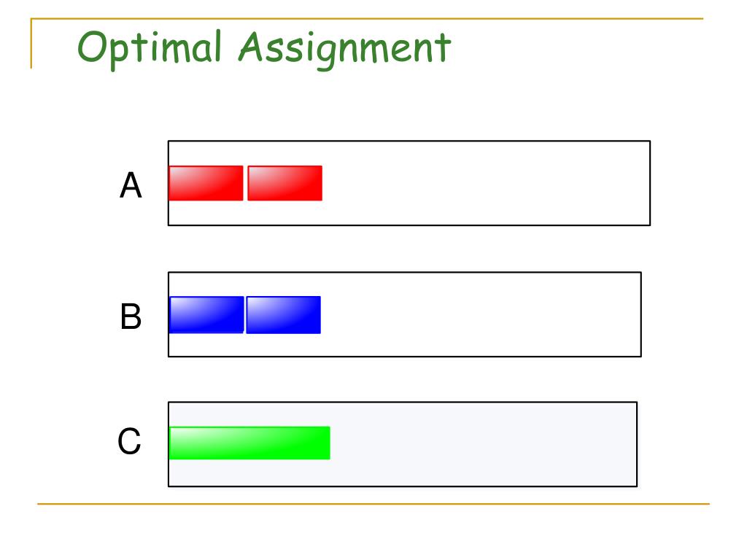Screen dimensions: 747x560
Task: Click the blank slide area right of the title
Action: (576, 50)
